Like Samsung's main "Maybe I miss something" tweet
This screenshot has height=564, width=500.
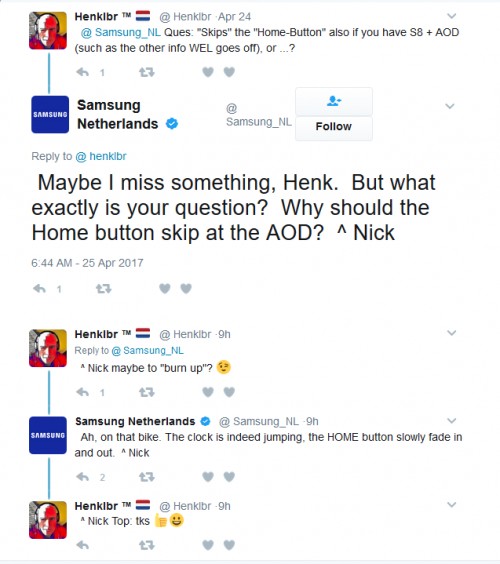point(165,288)
